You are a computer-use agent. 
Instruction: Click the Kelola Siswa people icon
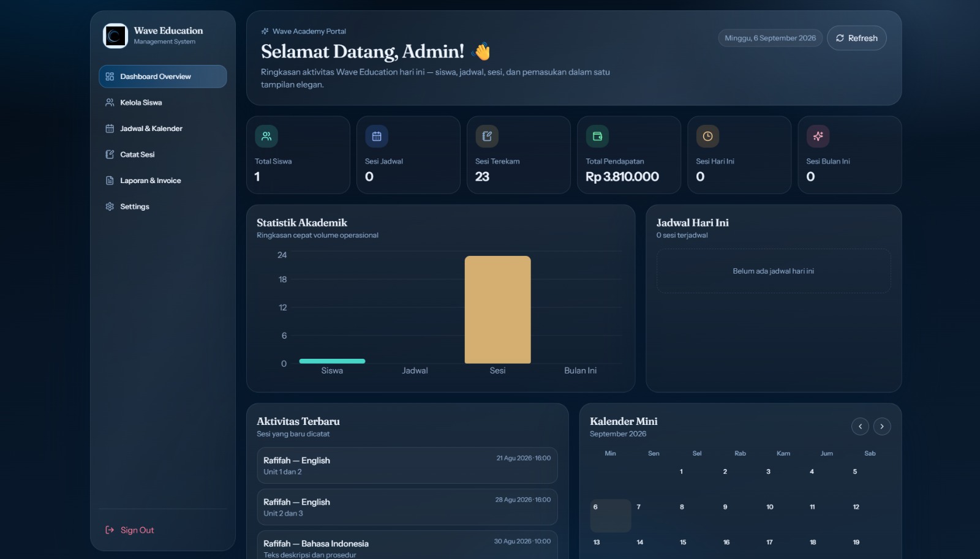[x=110, y=102]
